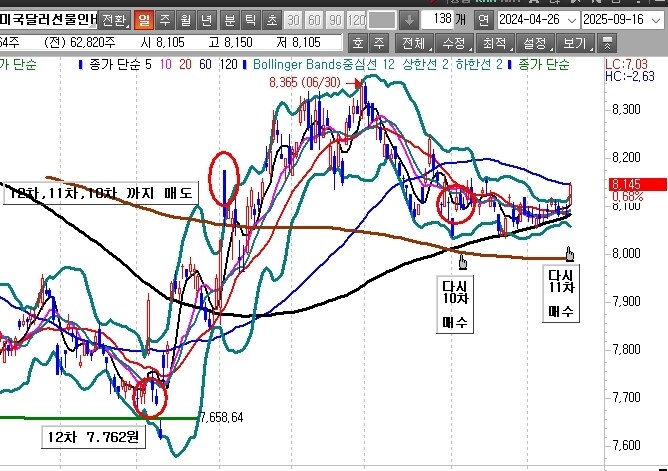This screenshot has width=668, height=471.
Task: Select the 다시 10차 매수 annotation box
Action: [x=455, y=304]
